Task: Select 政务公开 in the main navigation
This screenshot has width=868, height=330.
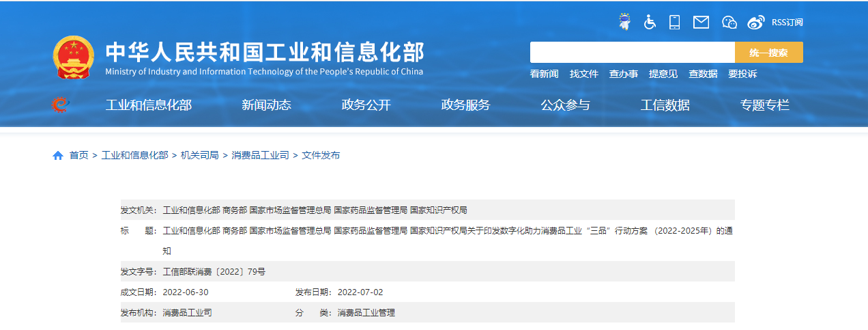Action: 366,105
